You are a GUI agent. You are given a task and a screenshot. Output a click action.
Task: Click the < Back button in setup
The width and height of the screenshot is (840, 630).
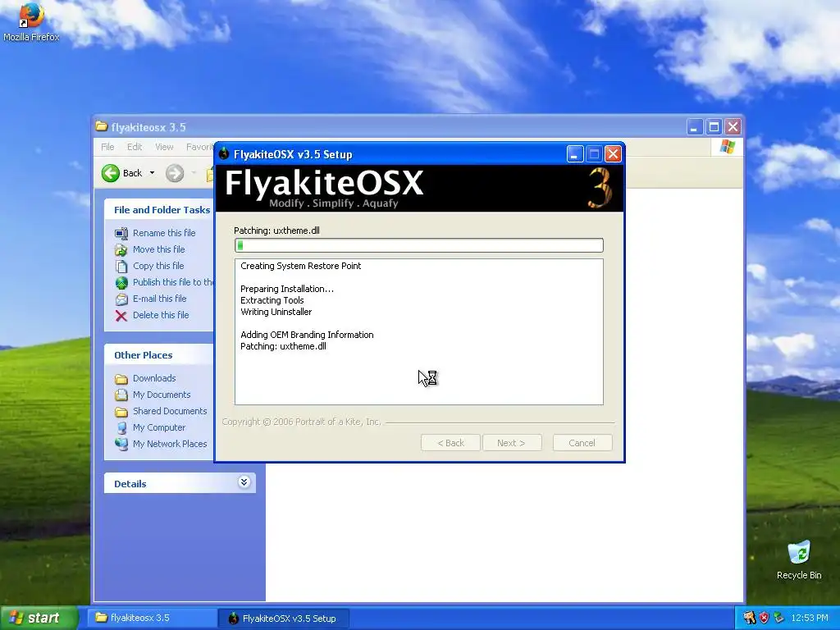450,443
